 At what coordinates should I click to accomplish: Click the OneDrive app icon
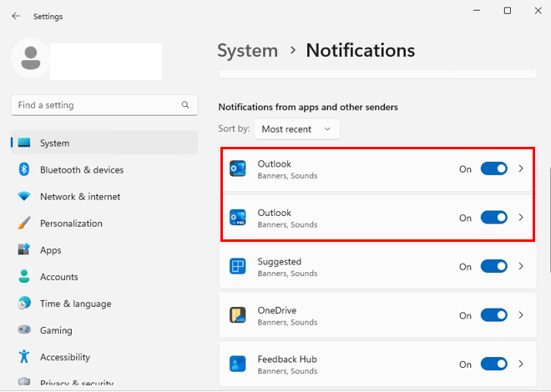238,315
